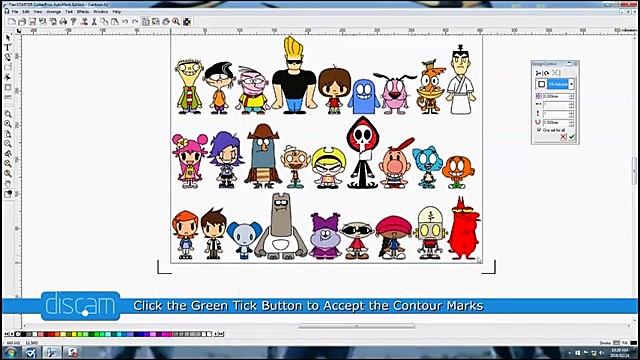This screenshot has width=640, height=360.
Task: Select the Text tool in the toolbox
Action: [x=8, y=47]
